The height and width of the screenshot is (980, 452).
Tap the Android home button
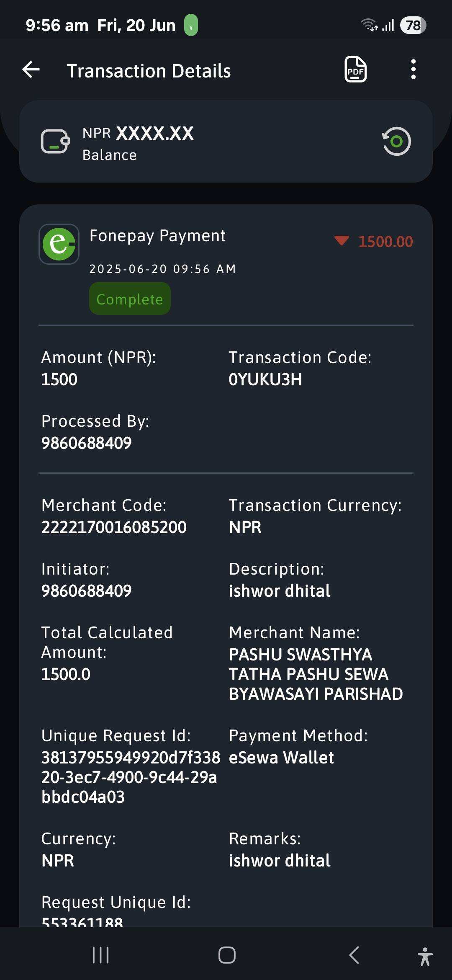[x=227, y=955]
